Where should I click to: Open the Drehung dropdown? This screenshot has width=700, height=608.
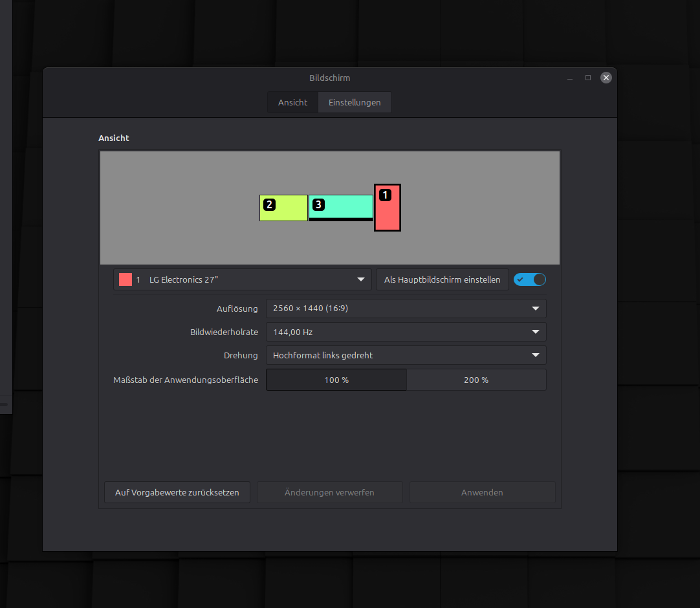406,355
